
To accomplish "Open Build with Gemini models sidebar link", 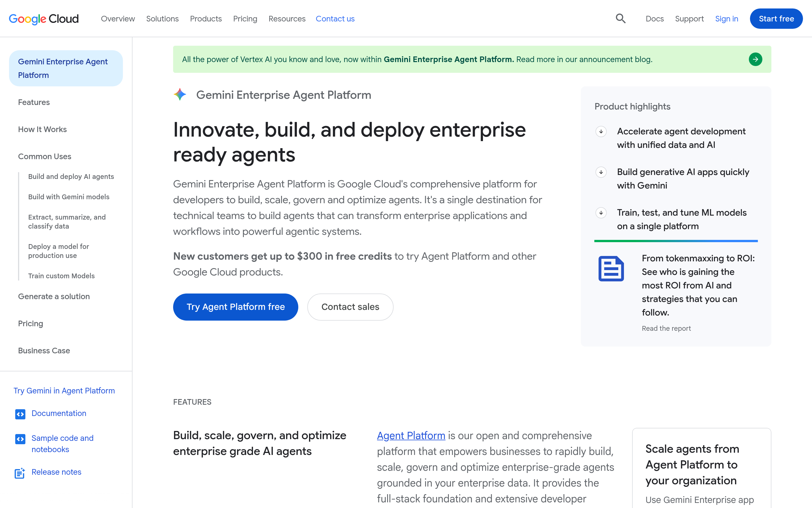I will click(69, 197).
